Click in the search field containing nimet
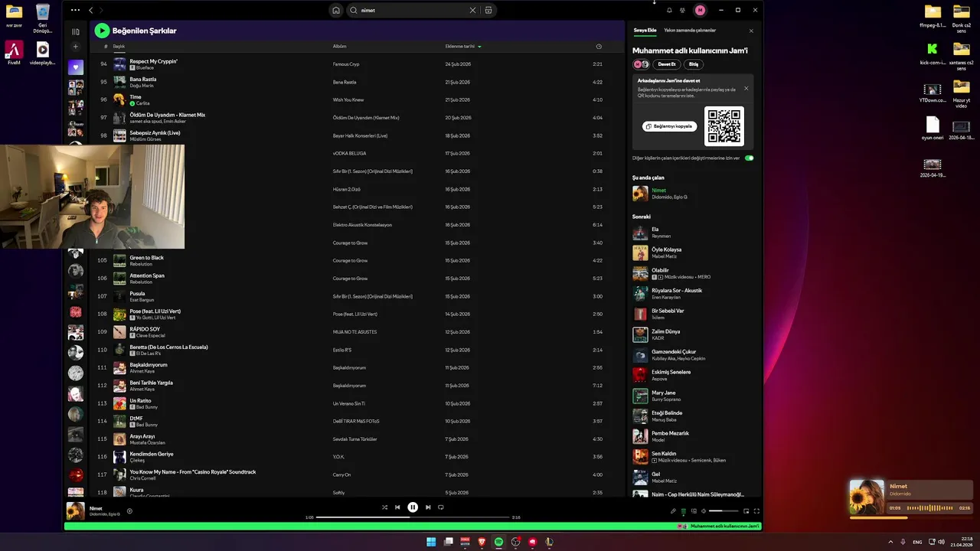The height and width of the screenshot is (551, 980). click(413, 11)
